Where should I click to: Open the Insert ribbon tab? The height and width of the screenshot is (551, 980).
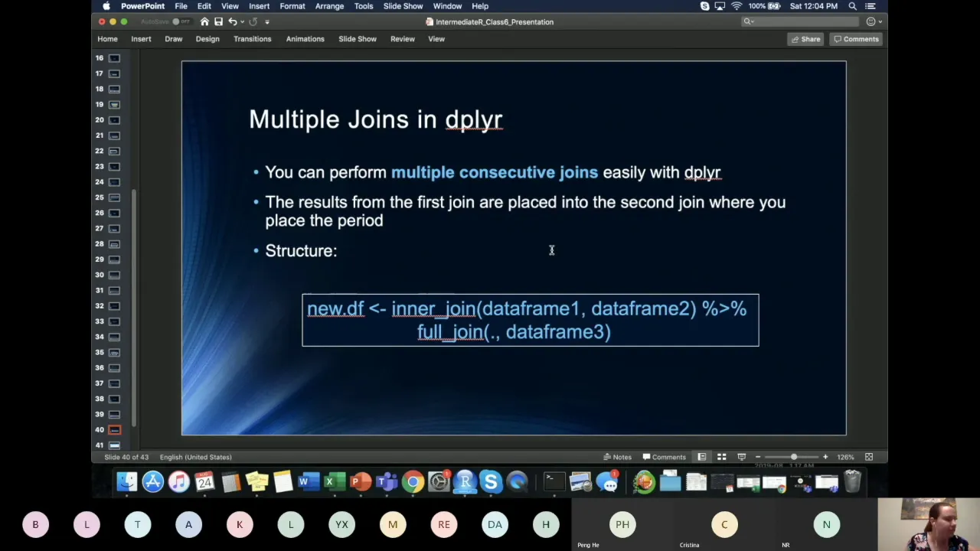(x=141, y=39)
